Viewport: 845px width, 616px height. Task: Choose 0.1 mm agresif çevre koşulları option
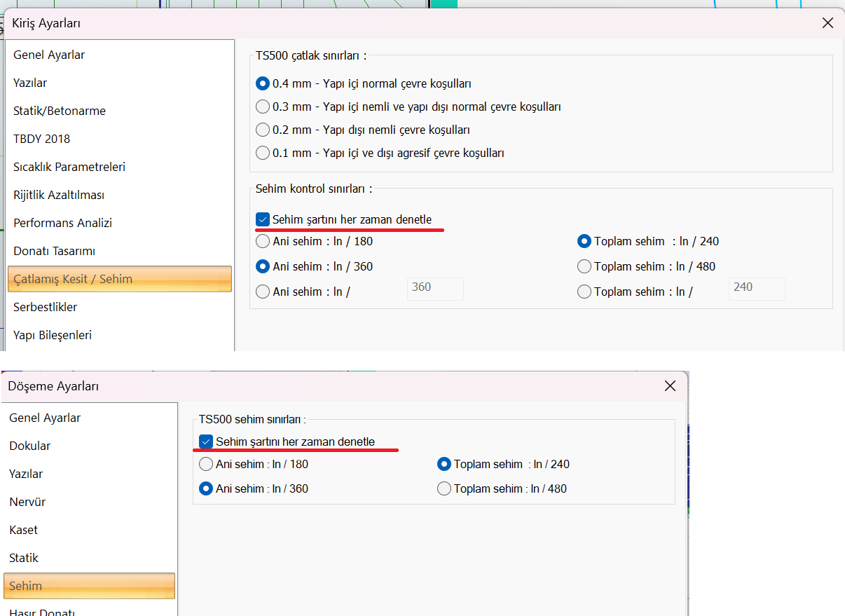[x=263, y=153]
